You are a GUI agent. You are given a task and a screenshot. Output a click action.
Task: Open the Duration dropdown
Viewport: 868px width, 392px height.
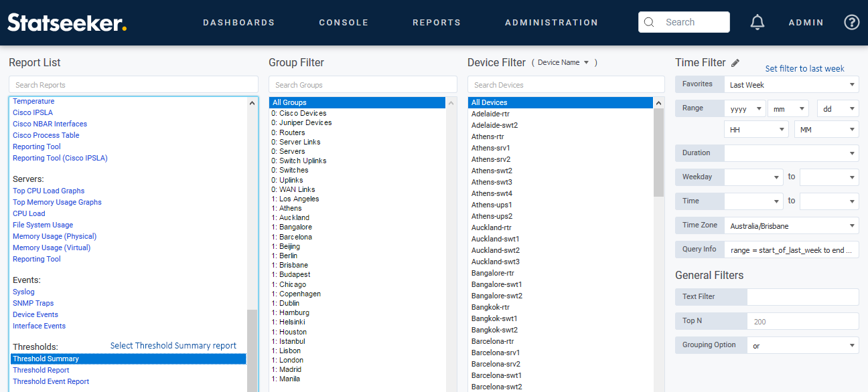(791, 153)
